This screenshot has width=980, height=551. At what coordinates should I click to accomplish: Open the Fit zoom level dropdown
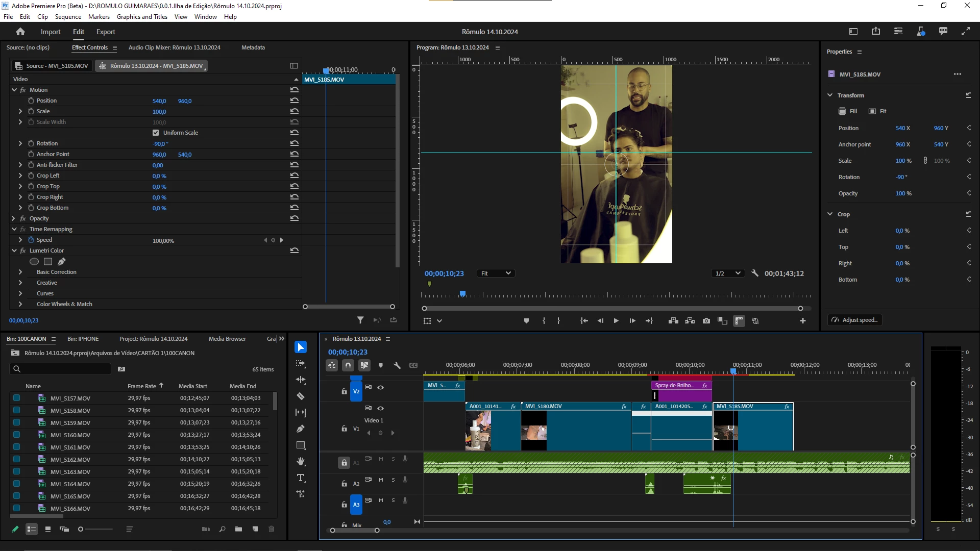(495, 273)
